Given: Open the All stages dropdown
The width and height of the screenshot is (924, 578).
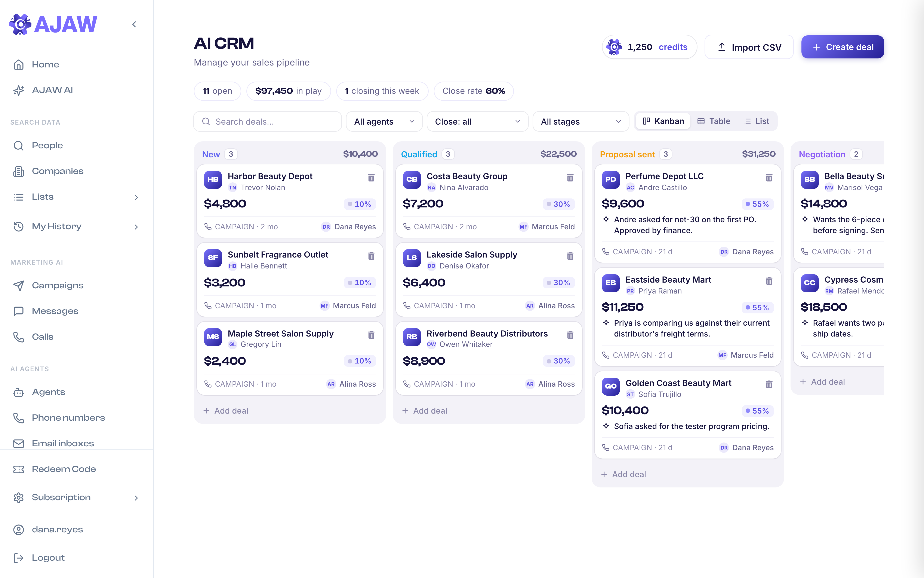Looking at the screenshot, I should [x=581, y=122].
